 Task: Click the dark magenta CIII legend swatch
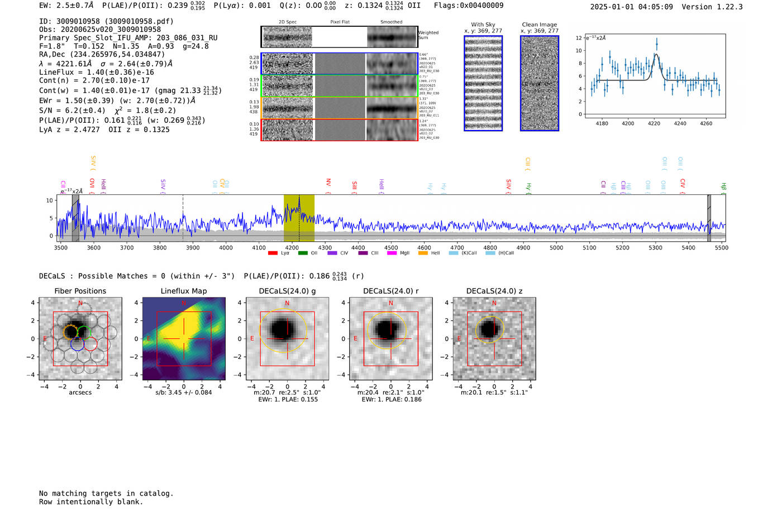point(363,253)
